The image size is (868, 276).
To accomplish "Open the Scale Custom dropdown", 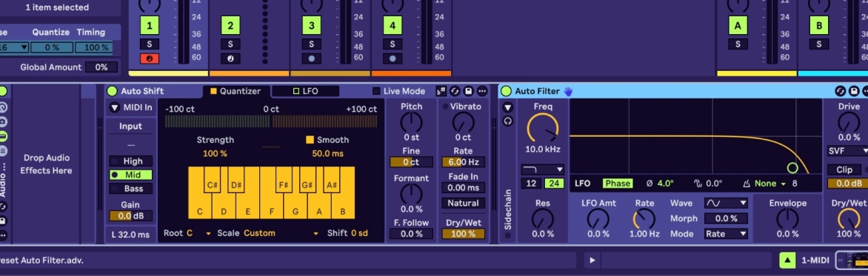I will click(x=281, y=233).
